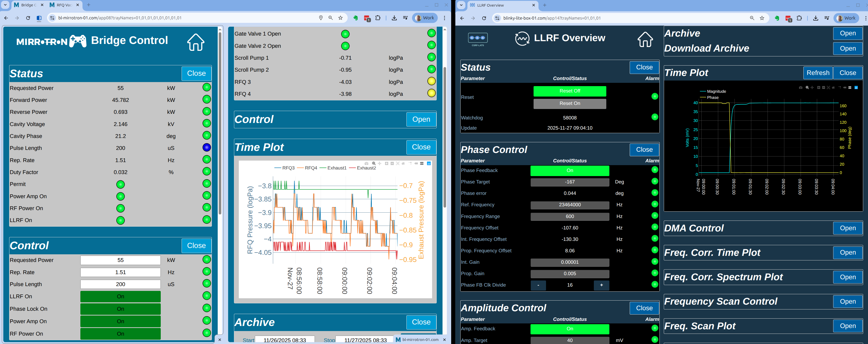Expand the Frequency Scan Control panel
Image resolution: width=868 pixels, height=344 pixels.
[847, 302]
